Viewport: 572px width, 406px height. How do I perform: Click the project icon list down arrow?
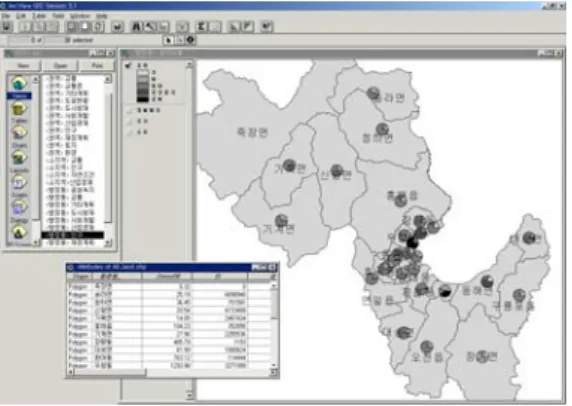(35, 242)
